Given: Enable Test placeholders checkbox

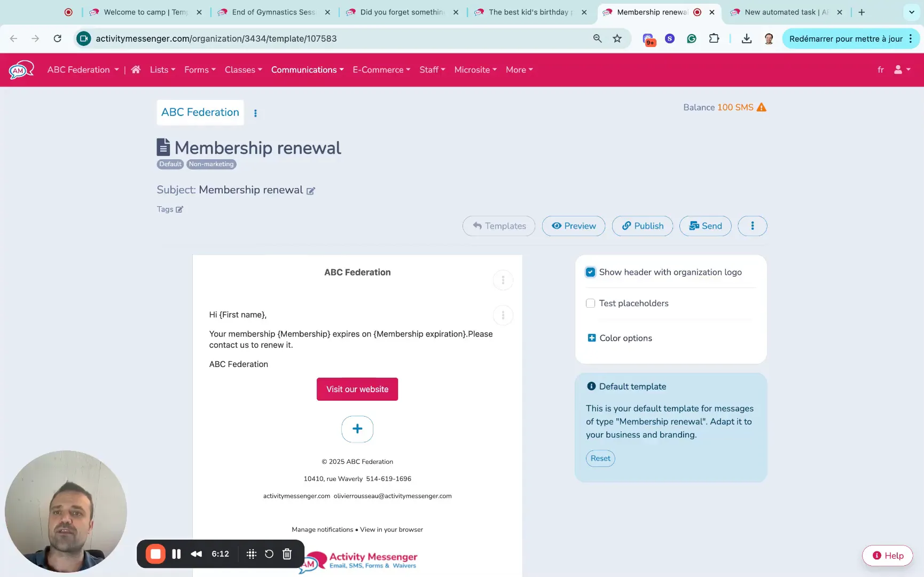Looking at the screenshot, I should point(590,303).
